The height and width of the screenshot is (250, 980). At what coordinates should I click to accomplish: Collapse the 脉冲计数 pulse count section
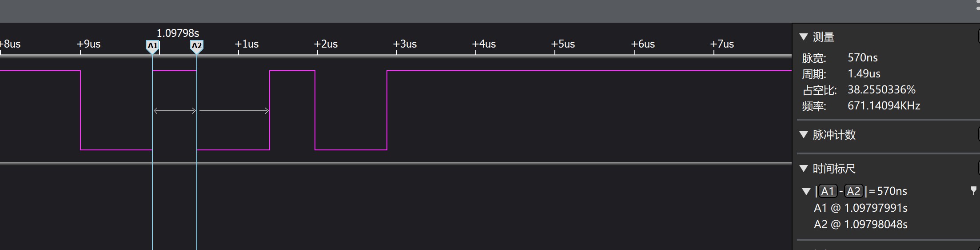tap(803, 135)
